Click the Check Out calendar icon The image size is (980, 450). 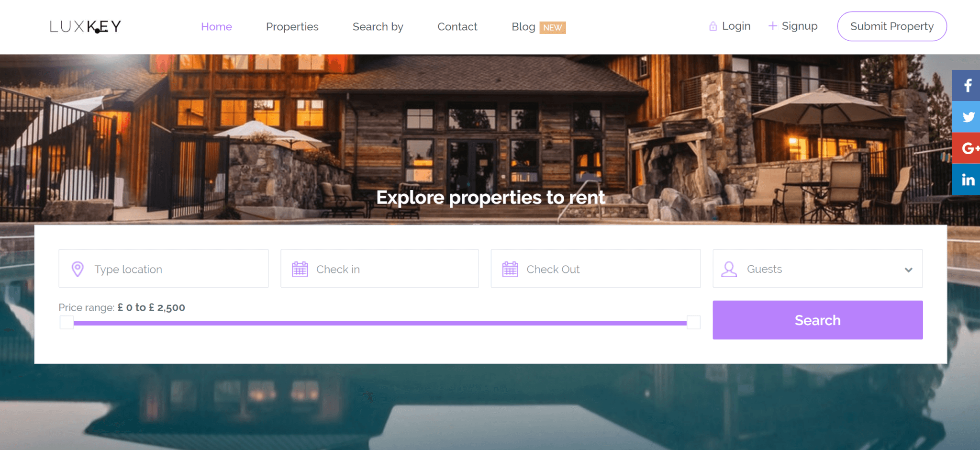coord(510,269)
